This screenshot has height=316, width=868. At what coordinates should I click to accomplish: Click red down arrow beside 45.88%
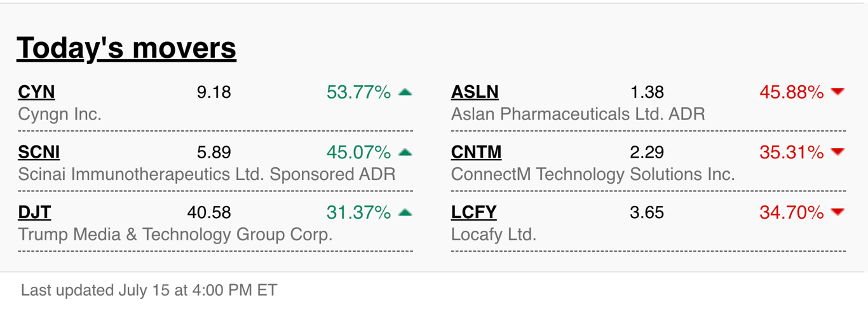tap(837, 92)
